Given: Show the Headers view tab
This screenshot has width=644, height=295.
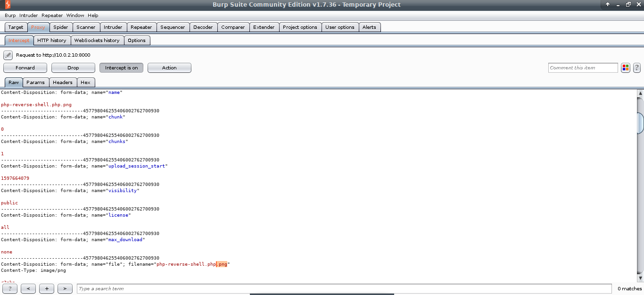Looking at the screenshot, I should (63, 83).
